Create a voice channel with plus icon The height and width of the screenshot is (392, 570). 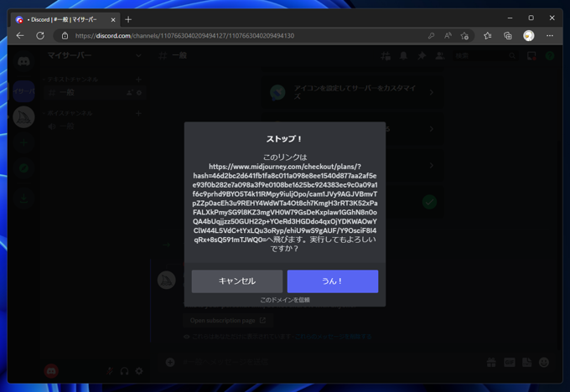tap(138, 113)
